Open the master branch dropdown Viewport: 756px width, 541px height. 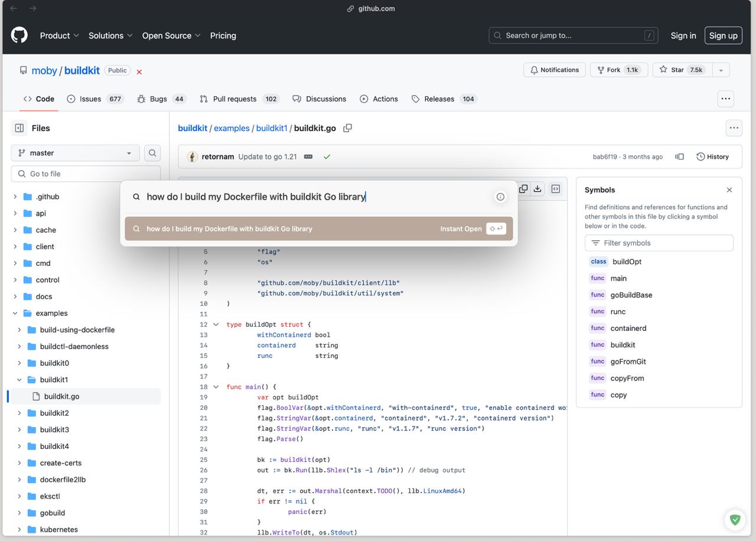coord(76,153)
